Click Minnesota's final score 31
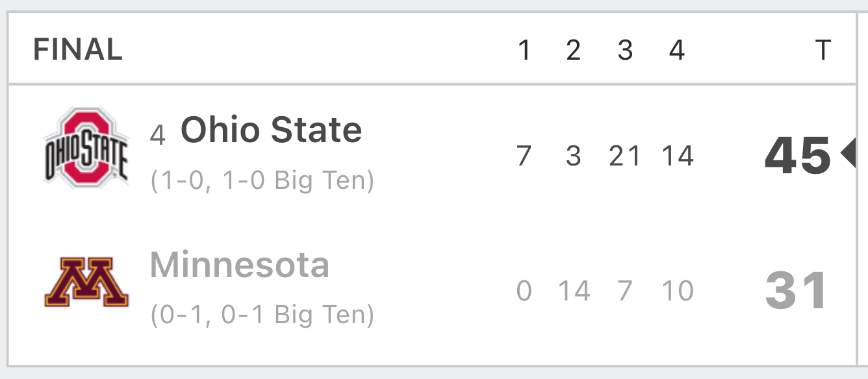The height and width of the screenshot is (379, 868). (797, 291)
